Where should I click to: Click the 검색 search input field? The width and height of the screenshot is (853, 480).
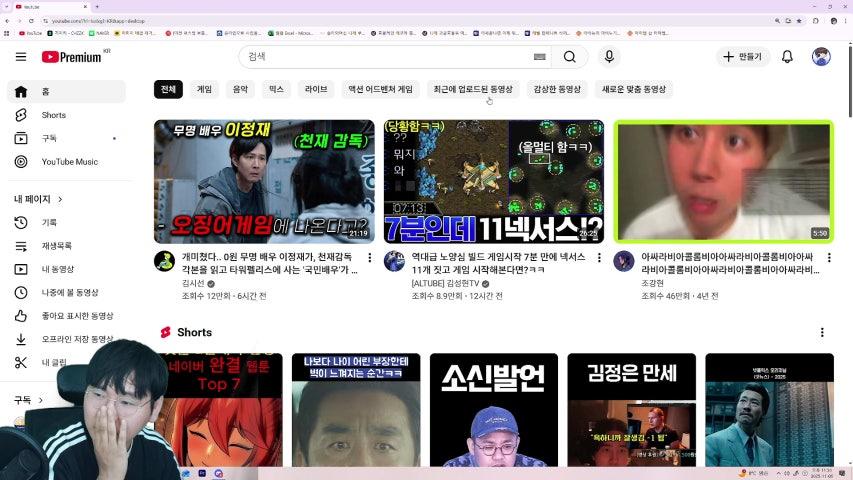click(x=385, y=57)
